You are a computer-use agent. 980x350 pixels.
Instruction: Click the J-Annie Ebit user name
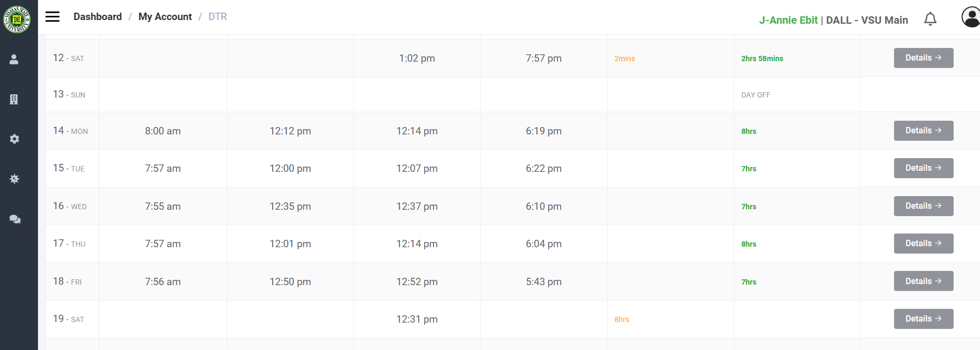788,20
